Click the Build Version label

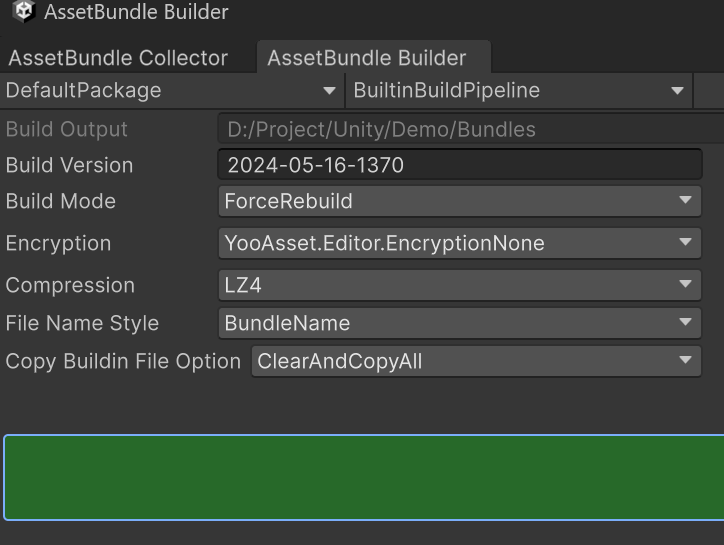click(x=69, y=165)
